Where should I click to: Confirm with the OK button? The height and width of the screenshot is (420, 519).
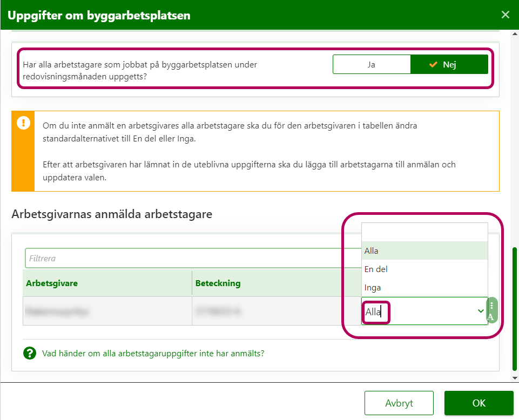[x=478, y=403]
